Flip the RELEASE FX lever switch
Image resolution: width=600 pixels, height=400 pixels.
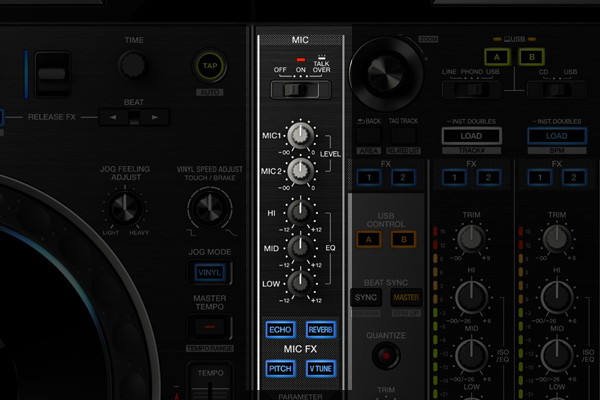[x=52, y=74]
